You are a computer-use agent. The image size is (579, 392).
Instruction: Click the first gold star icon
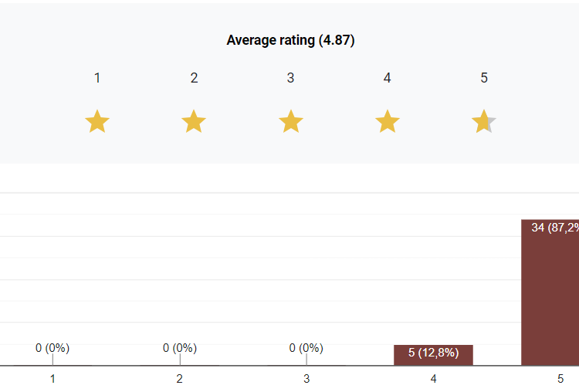[97, 121]
